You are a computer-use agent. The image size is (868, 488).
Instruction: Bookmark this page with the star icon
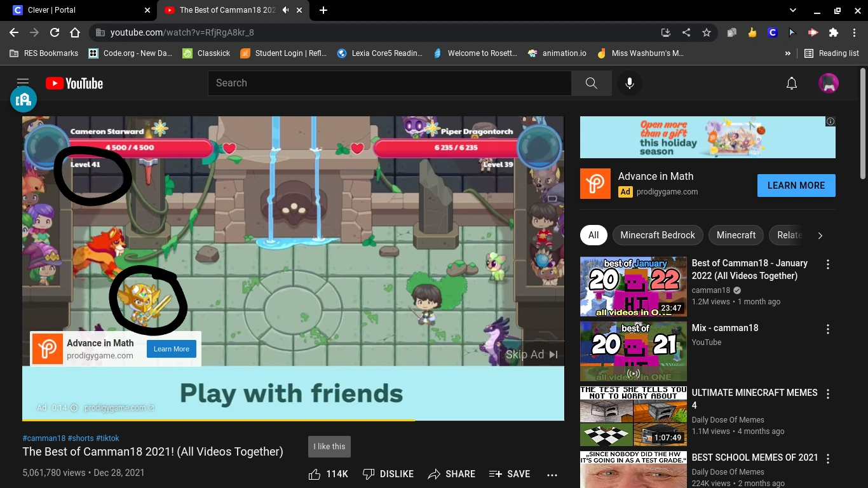pos(707,32)
